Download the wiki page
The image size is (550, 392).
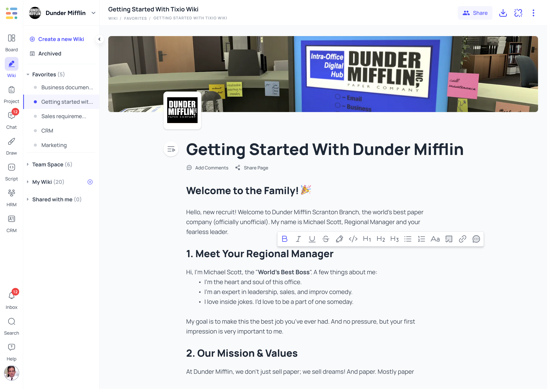pos(503,13)
